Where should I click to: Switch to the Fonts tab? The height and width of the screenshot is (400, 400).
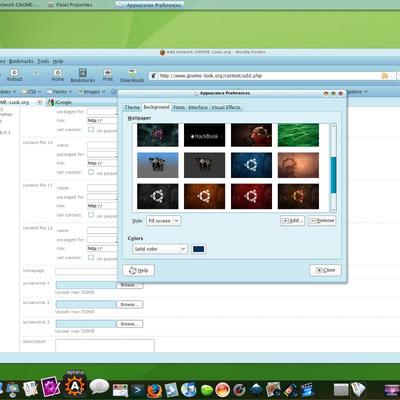coord(179,107)
